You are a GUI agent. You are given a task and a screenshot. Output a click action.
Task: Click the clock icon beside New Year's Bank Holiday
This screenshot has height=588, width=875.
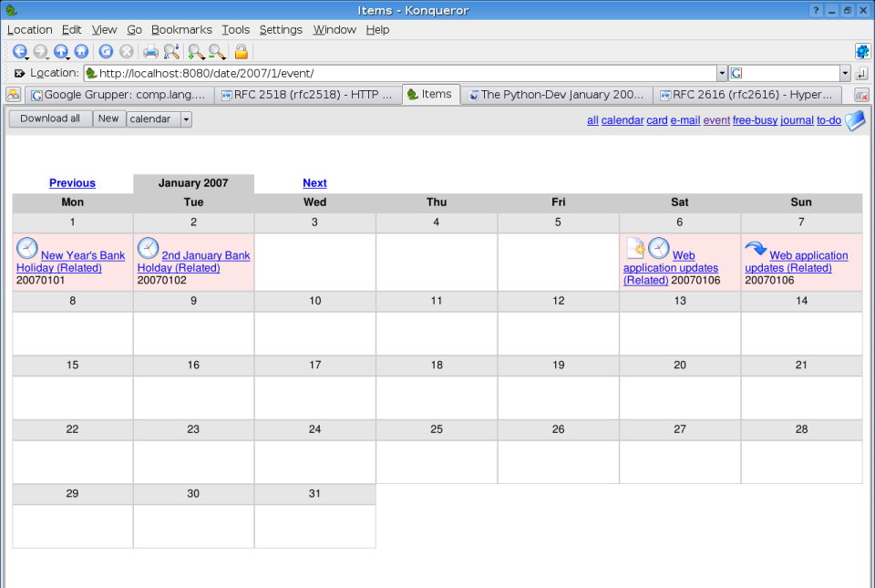[x=26, y=247]
